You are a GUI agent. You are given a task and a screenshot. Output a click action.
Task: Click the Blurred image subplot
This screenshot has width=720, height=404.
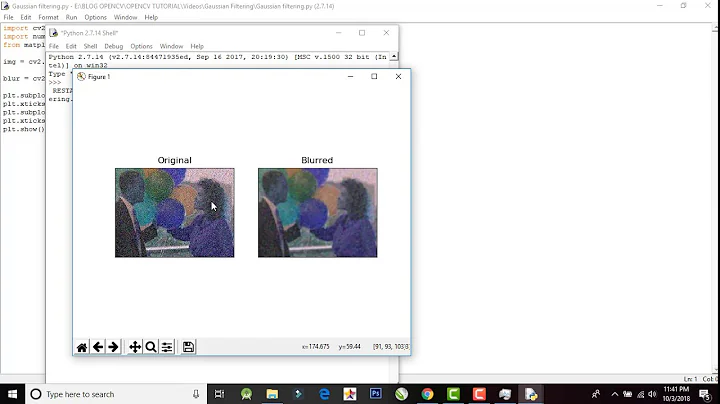coord(317,213)
